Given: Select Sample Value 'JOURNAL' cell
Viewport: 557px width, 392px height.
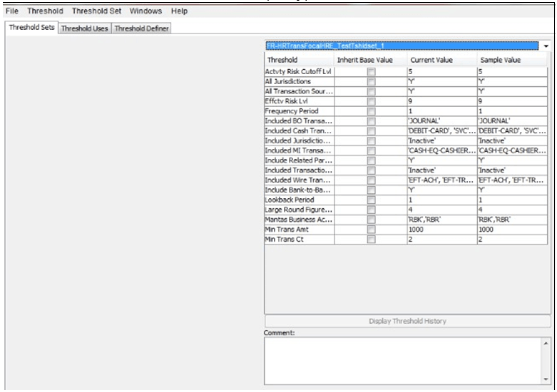Looking at the screenshot, I should point(512,121).
